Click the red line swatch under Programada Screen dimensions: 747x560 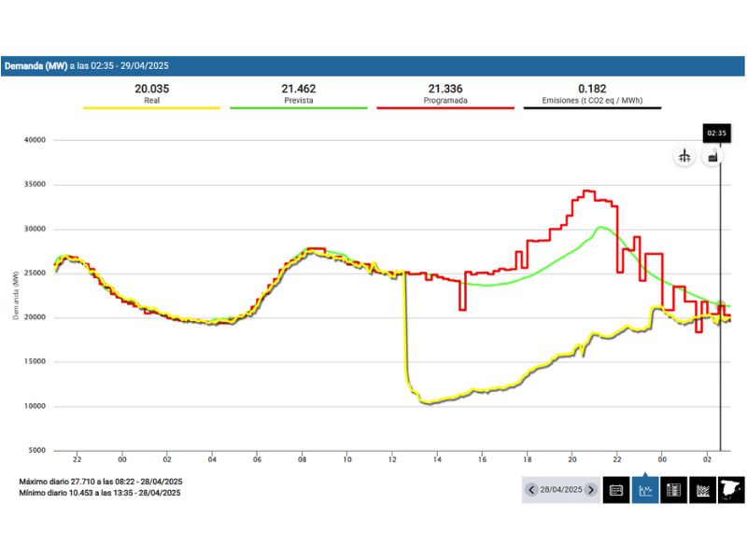coord(445,108)
